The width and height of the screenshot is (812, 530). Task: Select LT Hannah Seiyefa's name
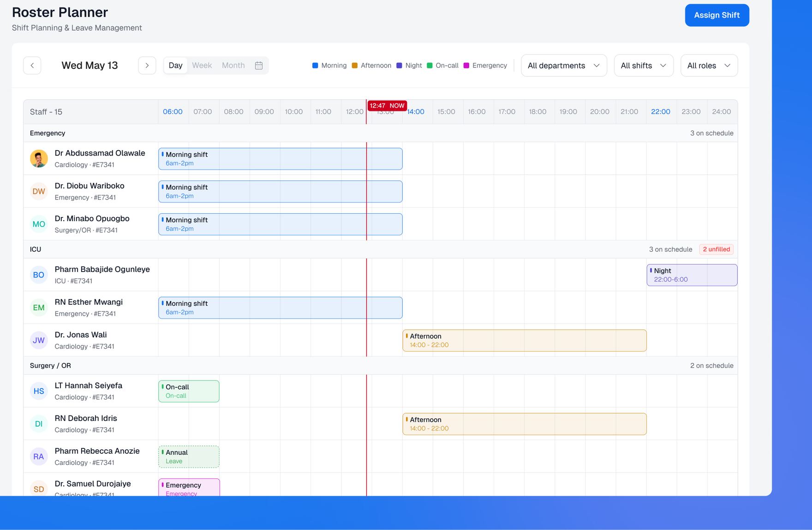pos(89,386)
